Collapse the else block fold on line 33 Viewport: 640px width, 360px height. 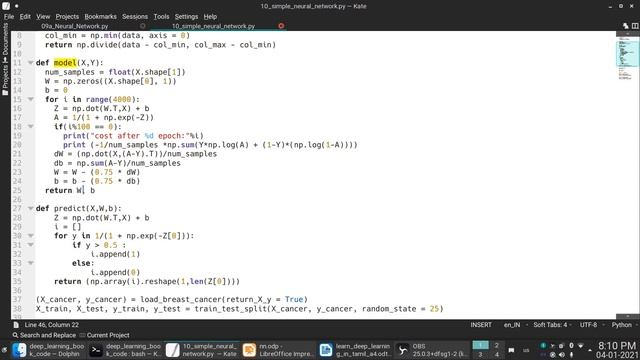click(x=31, y=263)
